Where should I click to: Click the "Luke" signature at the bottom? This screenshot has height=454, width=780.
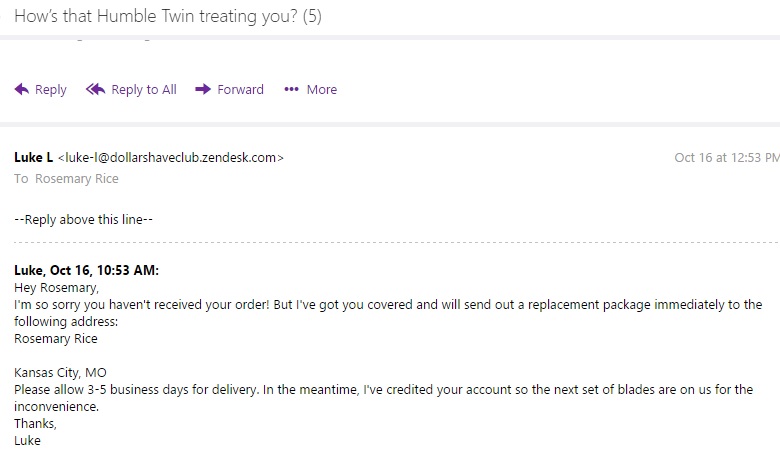coord(28,440)
